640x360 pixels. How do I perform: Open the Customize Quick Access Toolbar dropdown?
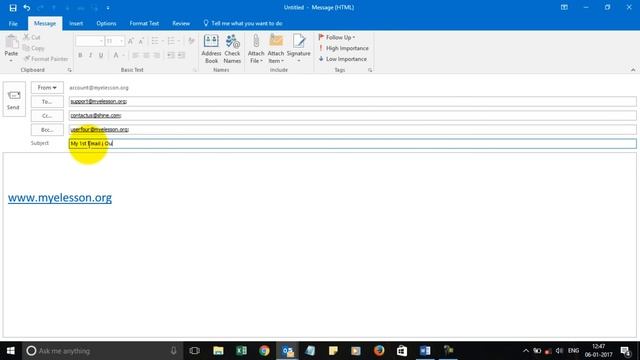point(108,8)
